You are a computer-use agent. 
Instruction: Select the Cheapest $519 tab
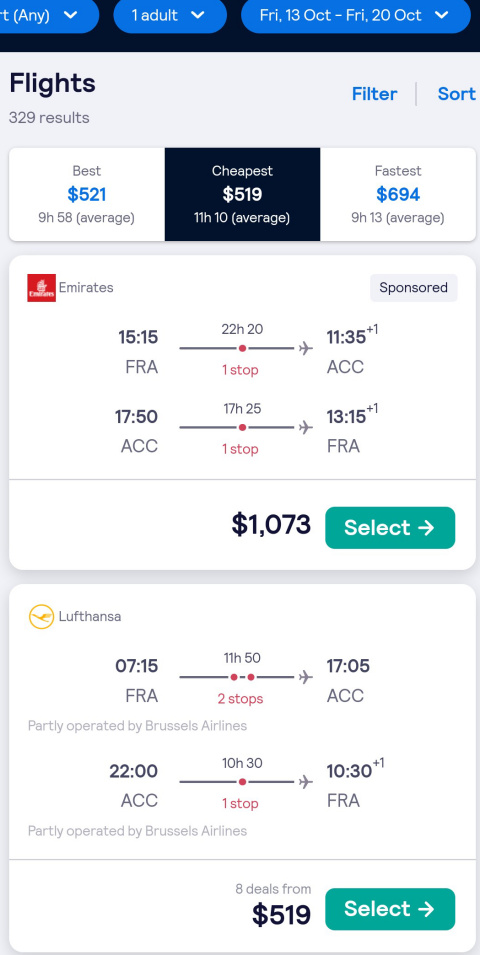242,194
